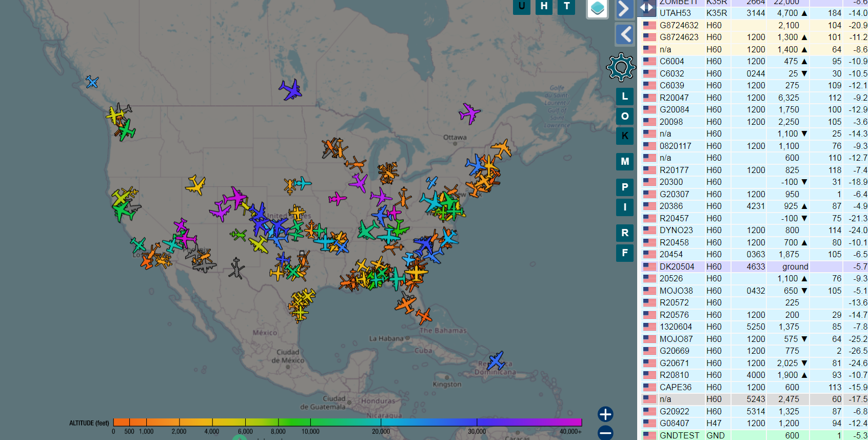Click the right-pointing chevron sidebar button
This screenshot has height=440, width=868.
624,9
